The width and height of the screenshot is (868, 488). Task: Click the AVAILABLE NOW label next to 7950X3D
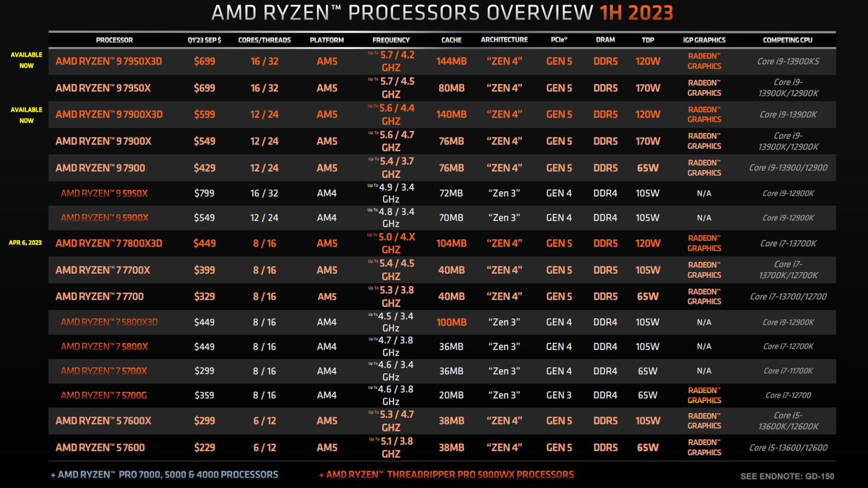tap(26, 60)
